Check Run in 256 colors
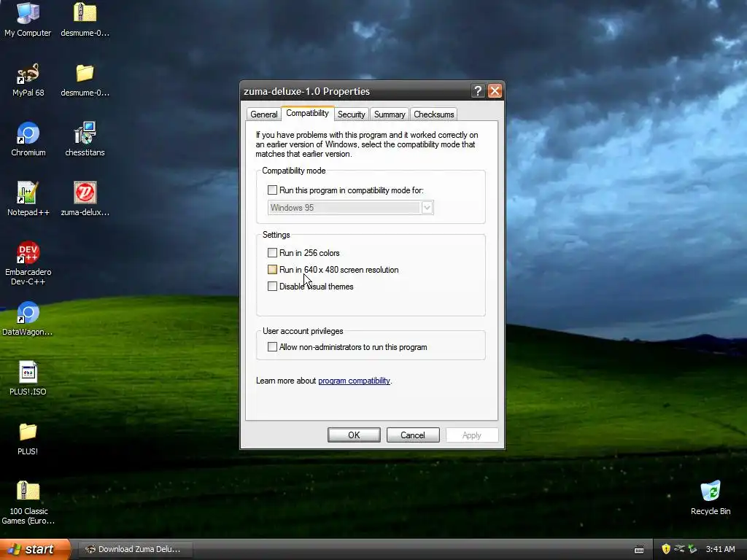Image resolution: width=747 pixels, height=560 pixels. click(272, 252)
